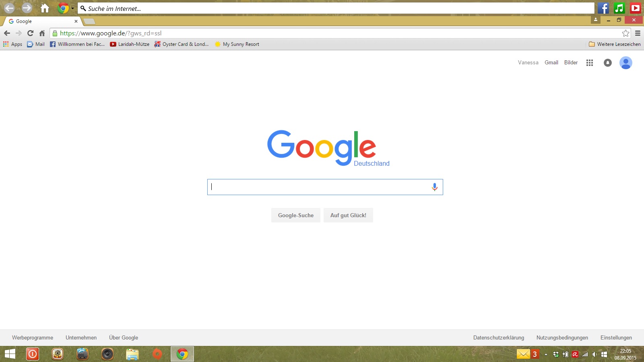Click the Facebook icon in top toolbar
Image resolution: width=644 pixels, height=362 pixels.
pos(603,8)
